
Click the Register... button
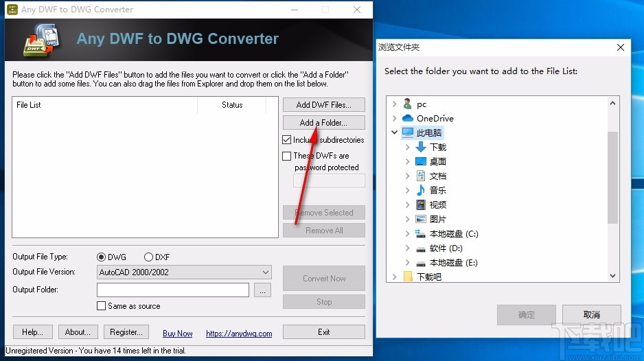126,332
